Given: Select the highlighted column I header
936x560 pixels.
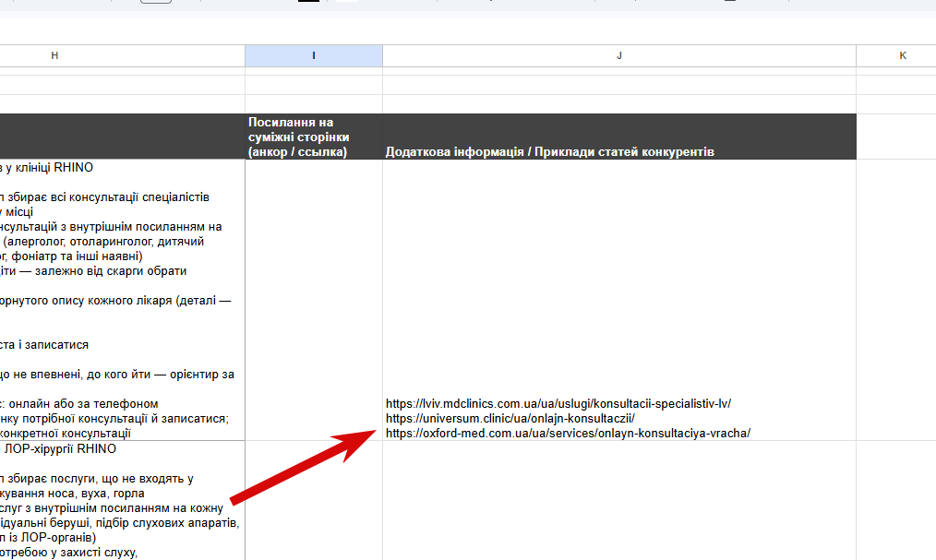Looking at the screenshot, I should [314, 55].
